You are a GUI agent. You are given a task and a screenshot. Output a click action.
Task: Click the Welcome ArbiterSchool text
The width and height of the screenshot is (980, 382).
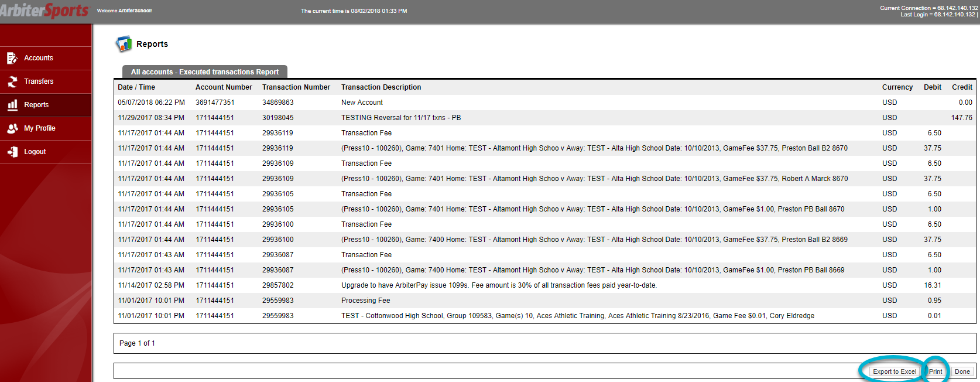[x=124, y=11]
